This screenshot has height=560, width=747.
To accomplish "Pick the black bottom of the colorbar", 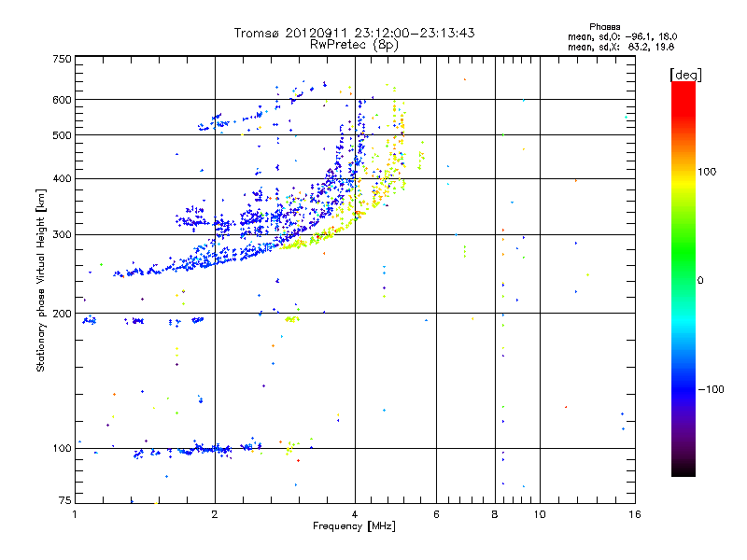I will pos(684,469).
